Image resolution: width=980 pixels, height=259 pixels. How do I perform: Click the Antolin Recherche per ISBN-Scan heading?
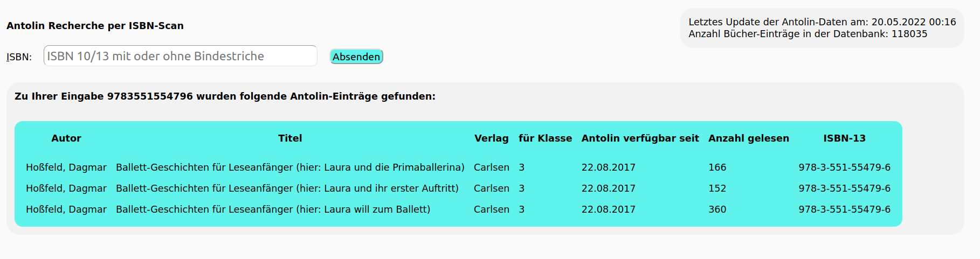pyautogui.click(x=95, y=26)
